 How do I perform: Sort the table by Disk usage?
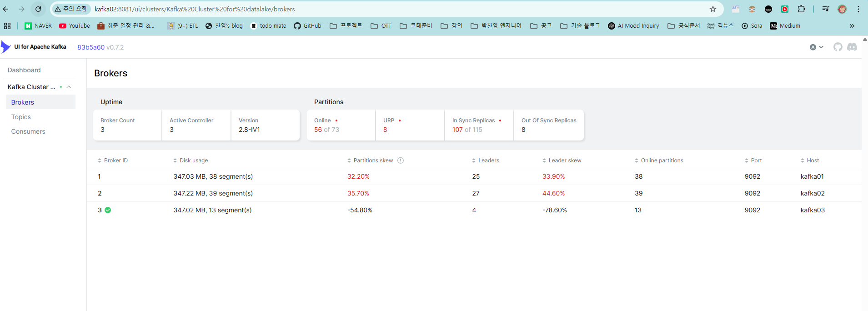191,161
